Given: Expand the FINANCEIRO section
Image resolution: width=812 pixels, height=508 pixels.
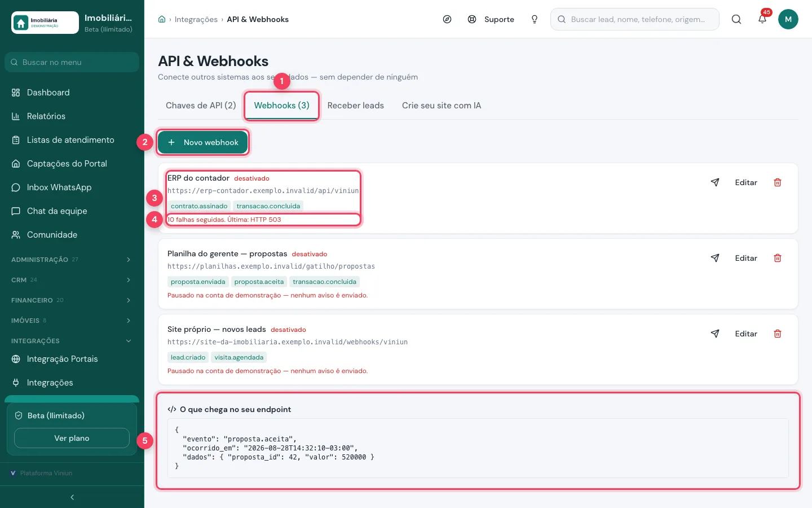Looking at the screenshot, I should click(72, 300).
